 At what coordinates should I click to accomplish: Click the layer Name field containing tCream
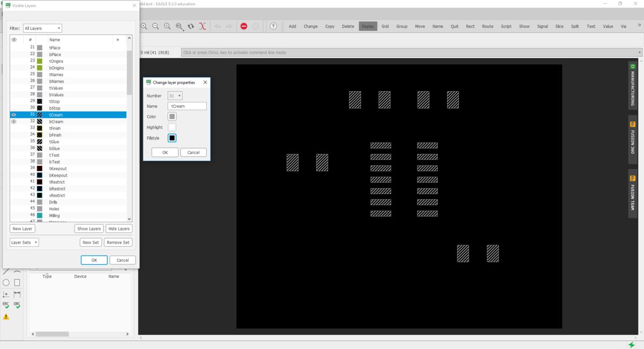(187, 106)
